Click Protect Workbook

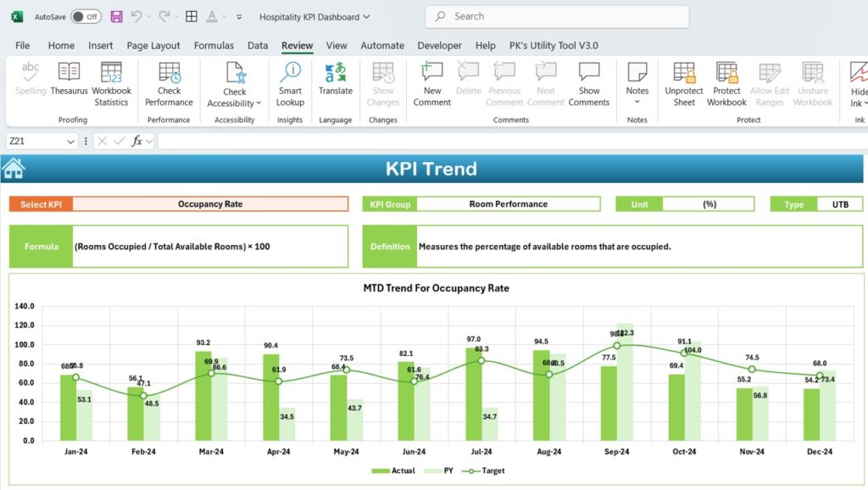pos(726,84)
